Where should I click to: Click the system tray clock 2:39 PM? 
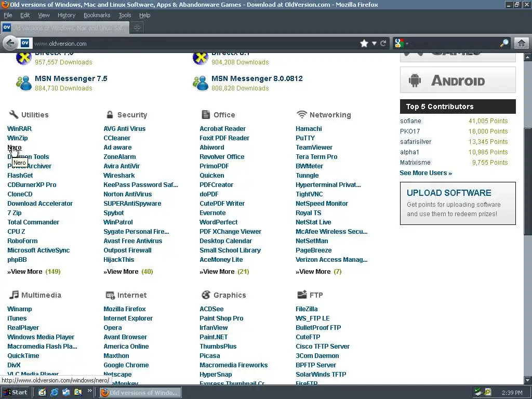coord(512,393)
